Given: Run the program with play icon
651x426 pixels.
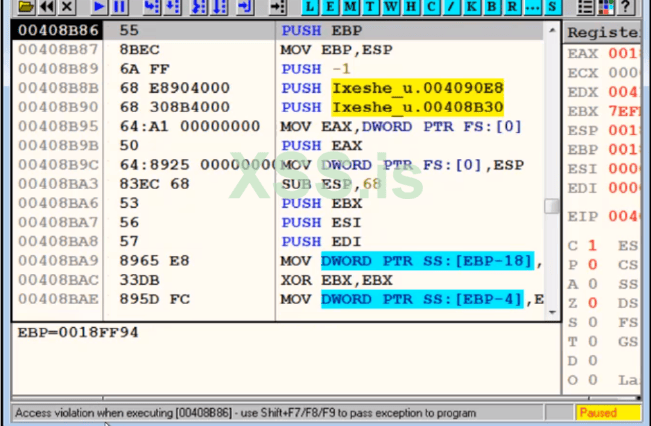Looking at the screenshot, I should (x=99, y=7).
